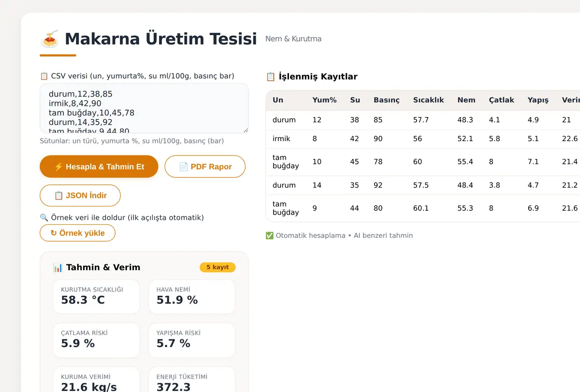Click the spaghetti logo icon
The image size is (580, 392).
49,39
